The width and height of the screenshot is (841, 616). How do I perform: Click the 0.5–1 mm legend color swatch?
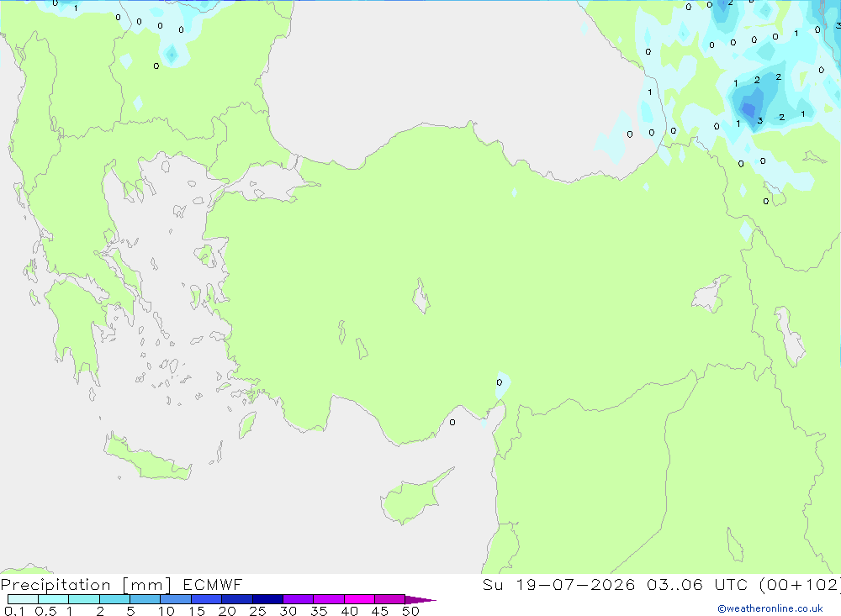click(x=53, y=599)
